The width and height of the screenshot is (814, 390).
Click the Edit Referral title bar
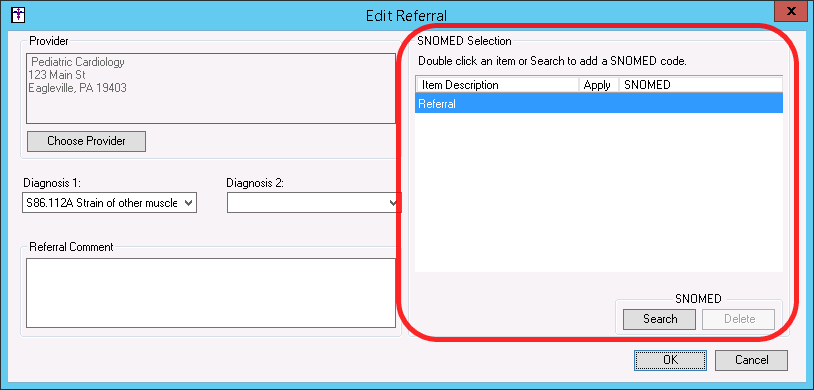(406, 15)
